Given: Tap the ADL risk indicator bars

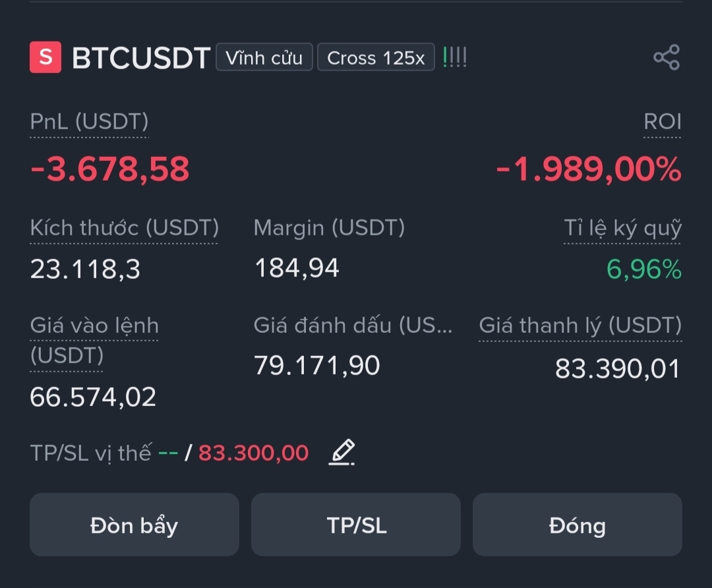Looking at the screenshot, I should pos(454,57).
